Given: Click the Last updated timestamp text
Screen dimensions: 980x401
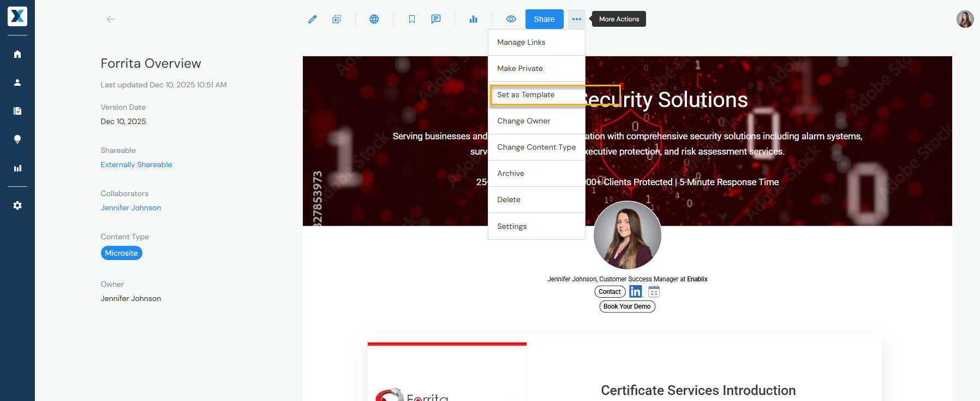Looking at the screenshot, I should pyautogui.click(x=164, y=85).
